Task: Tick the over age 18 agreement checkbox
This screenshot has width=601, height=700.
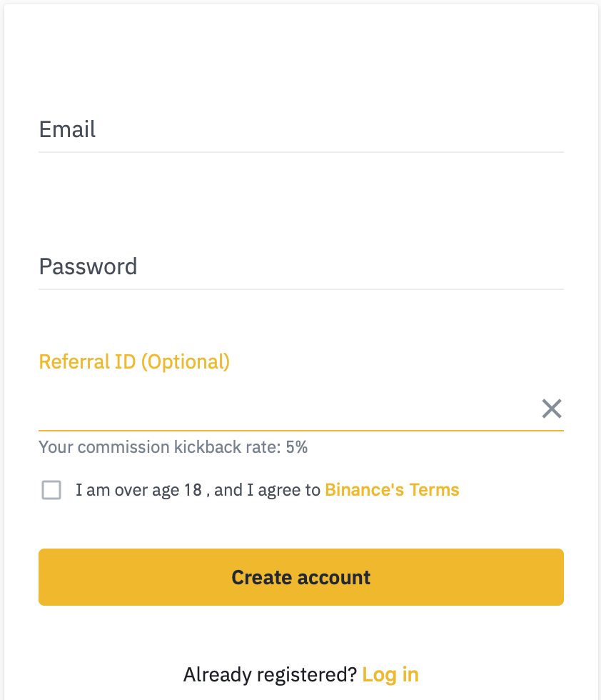Action: 51,490
